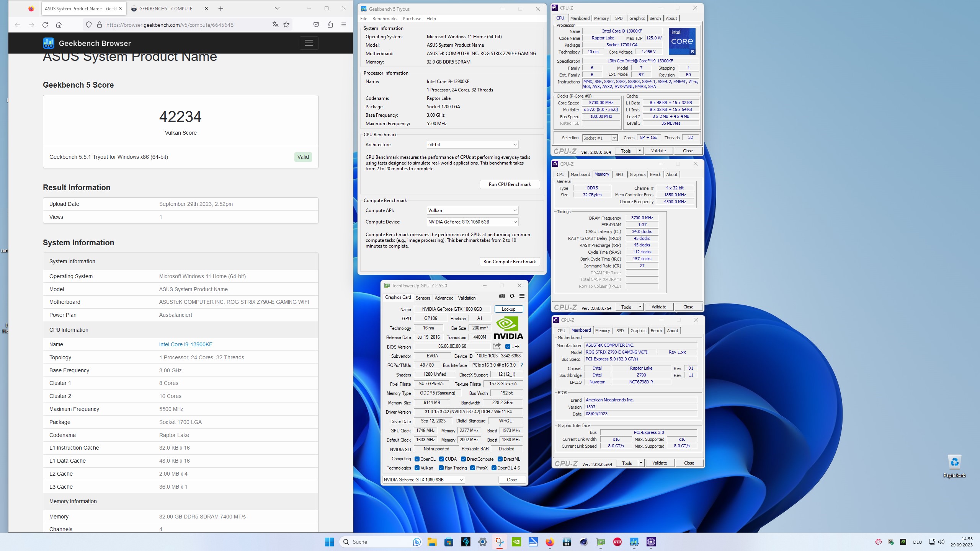The image size is (980, 551).
Task: Open a new tab in Firefox
Action: tap(221, 8)
